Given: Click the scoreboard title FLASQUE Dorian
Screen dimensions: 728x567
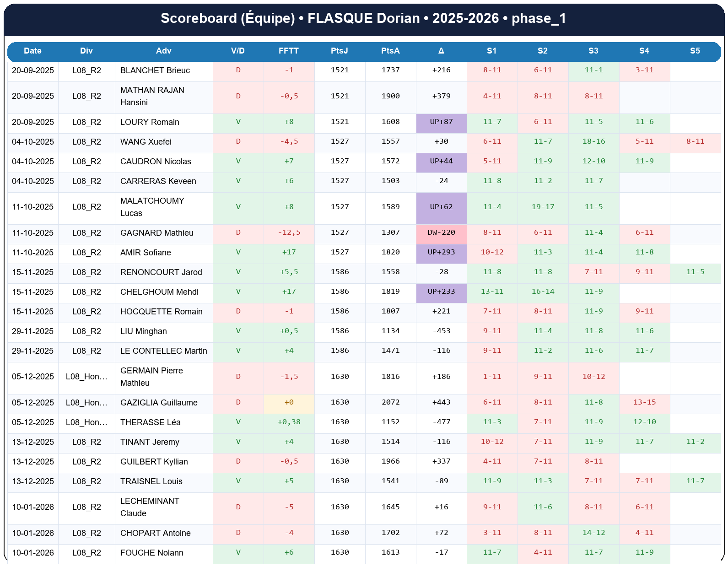Looking at the screenshot, I should pos(363,18).
